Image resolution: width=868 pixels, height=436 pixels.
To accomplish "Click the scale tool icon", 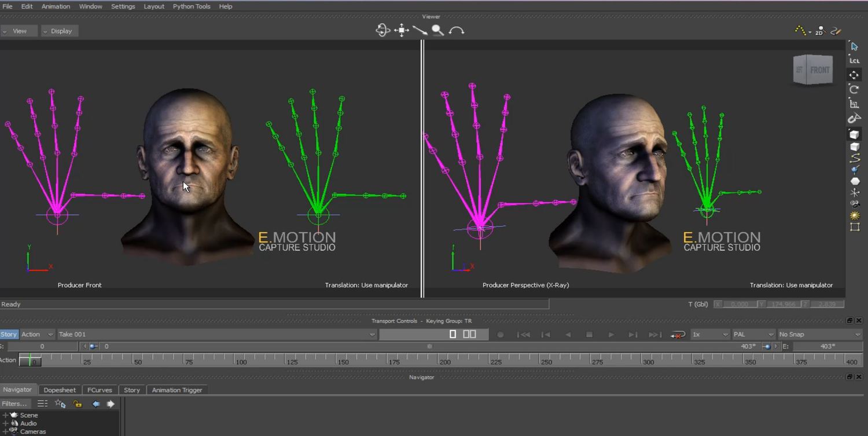I will pyautogui.click(x=854, y=104).
